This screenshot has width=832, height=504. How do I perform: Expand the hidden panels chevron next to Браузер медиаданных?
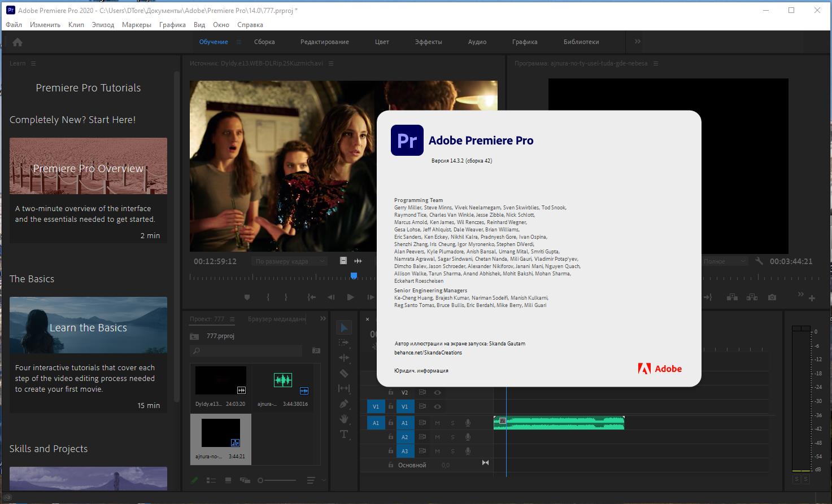point(322,318)
